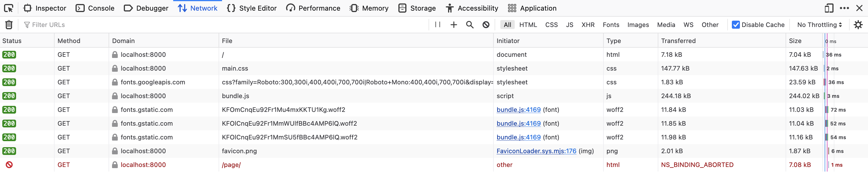
Task: Open the No Throttling dropdown
Action: tap(819, 25)
